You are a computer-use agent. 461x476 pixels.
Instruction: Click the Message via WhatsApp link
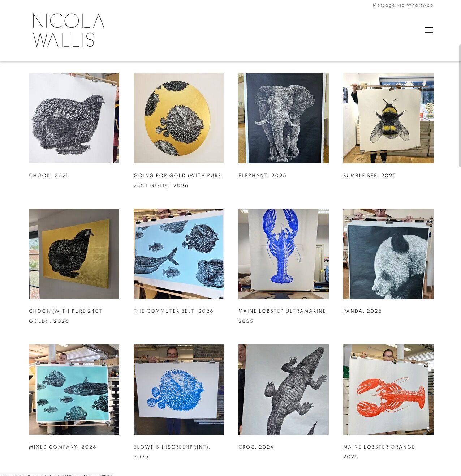pos(403,5)
